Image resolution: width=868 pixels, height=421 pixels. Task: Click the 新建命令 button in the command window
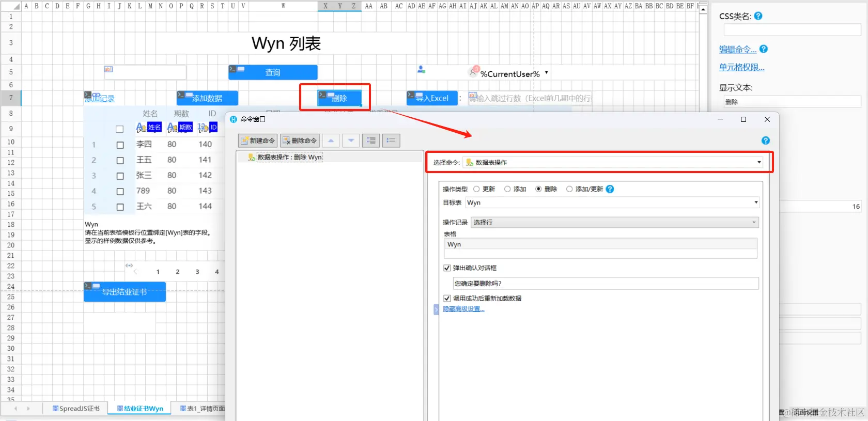[258, 141]
